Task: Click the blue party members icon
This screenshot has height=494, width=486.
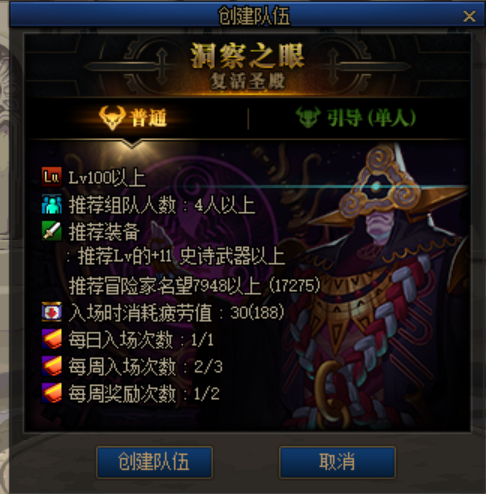Action: [x=52, y=204]
